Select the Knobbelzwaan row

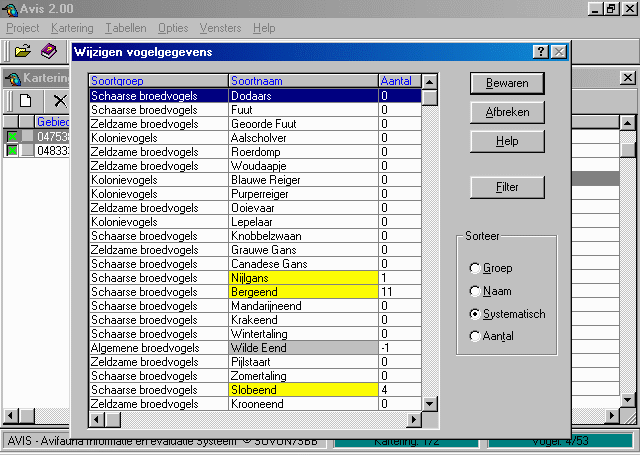pyautogui.click(x=255, y=236)
